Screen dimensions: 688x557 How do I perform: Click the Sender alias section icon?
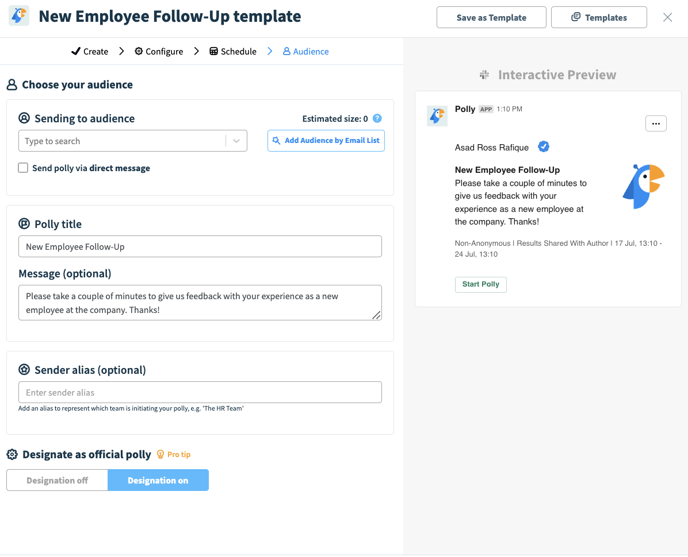tap(24, 370)
